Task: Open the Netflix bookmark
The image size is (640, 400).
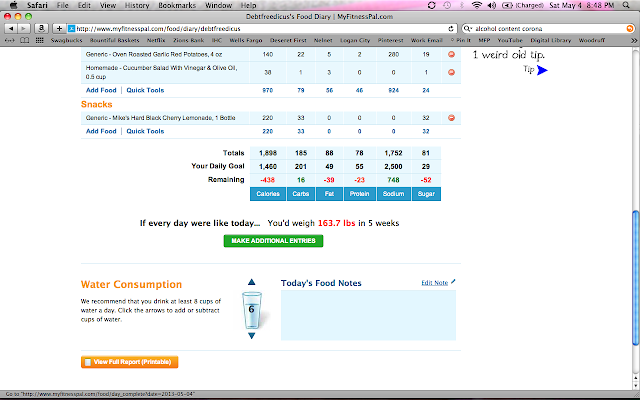Action: coord(156,40)
